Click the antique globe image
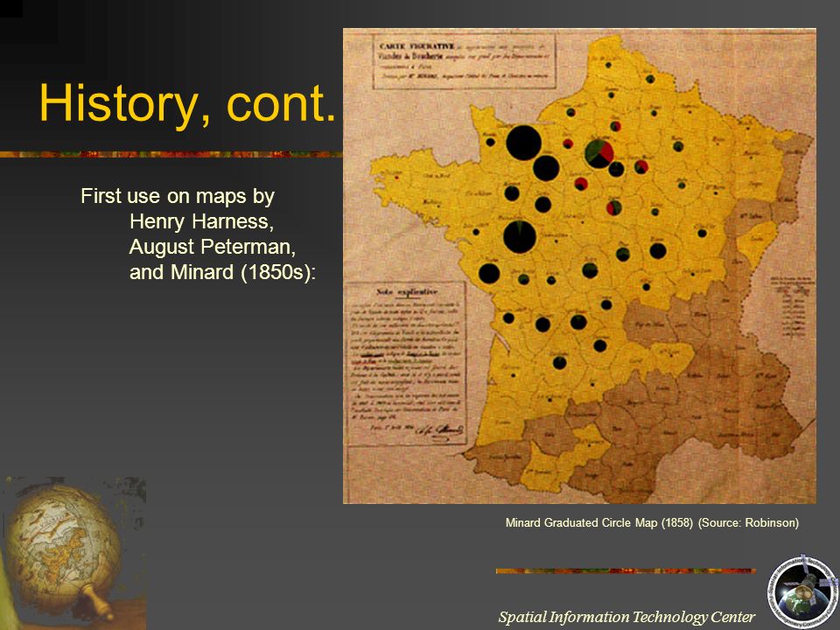Viewport: 840px width, 630px height. 73,553
